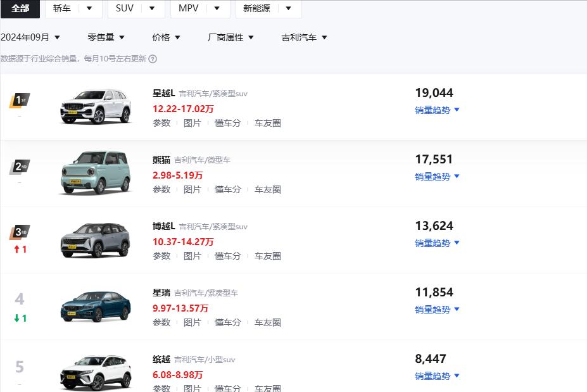587x392 pixels.
Task: Open the 零售量 filter dropdown
Action: coord(106,37)
